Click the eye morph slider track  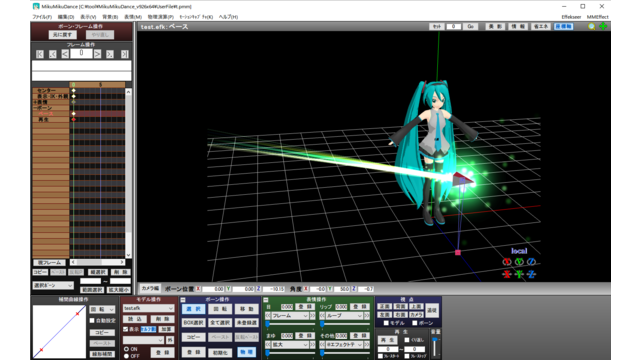coord(291,324)
